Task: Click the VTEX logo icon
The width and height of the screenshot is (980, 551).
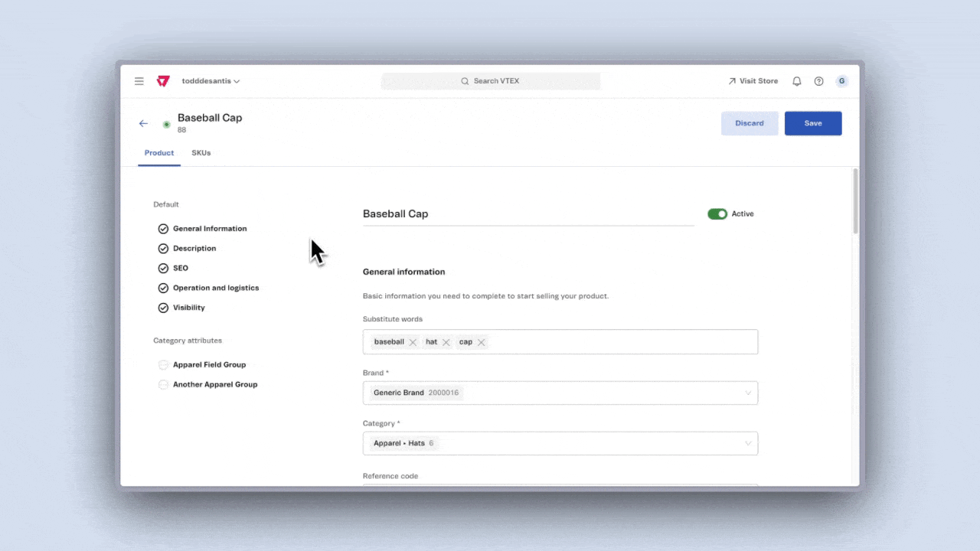Action: pyautogui.click(x=162, y=81)
